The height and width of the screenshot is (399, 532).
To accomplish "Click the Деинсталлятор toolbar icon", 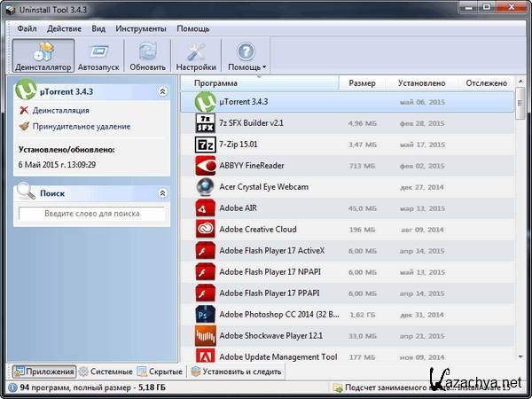I will pos(43,52).
